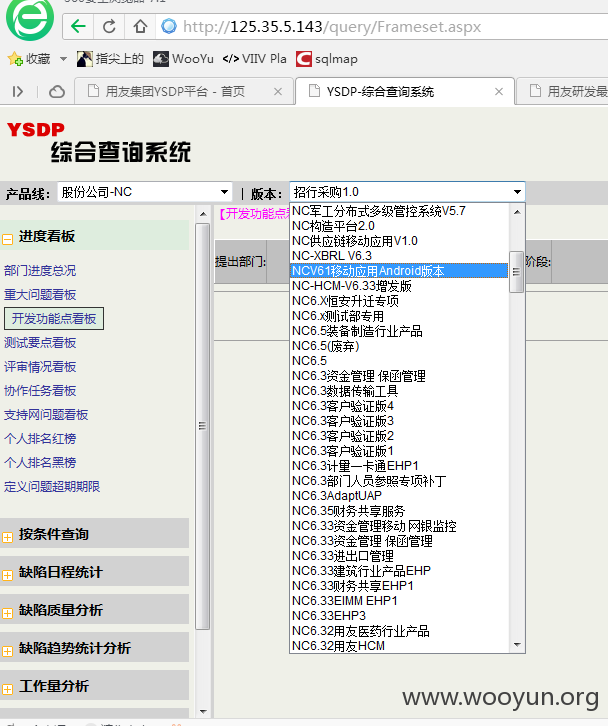This screenshot has width=608, height=726.
Task: Click the browser back arrow button
Action: point(78,26)
